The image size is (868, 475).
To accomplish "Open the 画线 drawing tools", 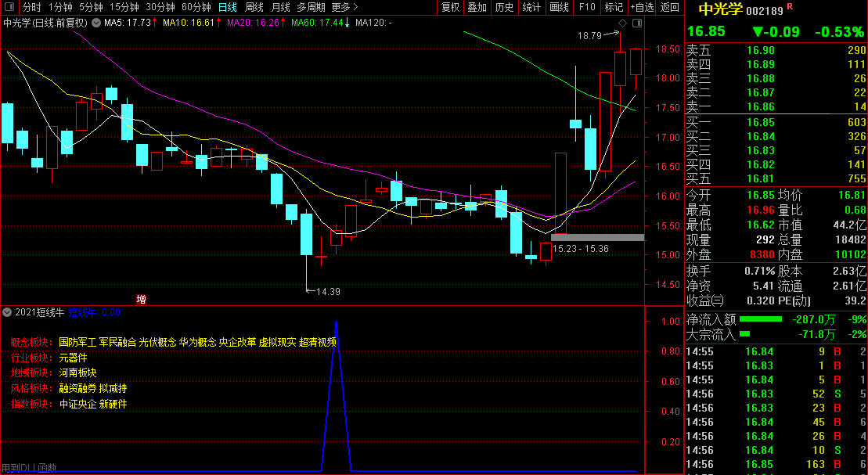I will click(559, 7).
